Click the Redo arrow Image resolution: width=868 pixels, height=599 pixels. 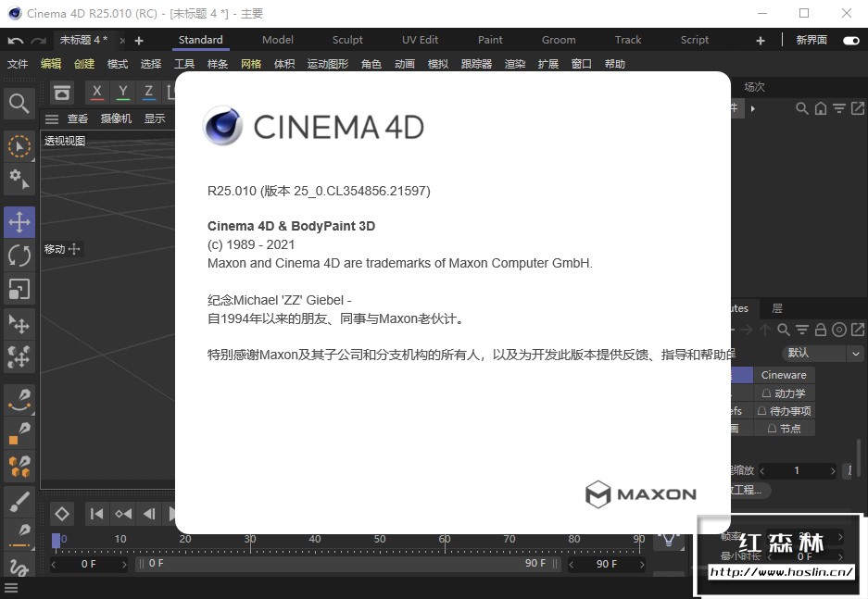click(x=38, y=41)
